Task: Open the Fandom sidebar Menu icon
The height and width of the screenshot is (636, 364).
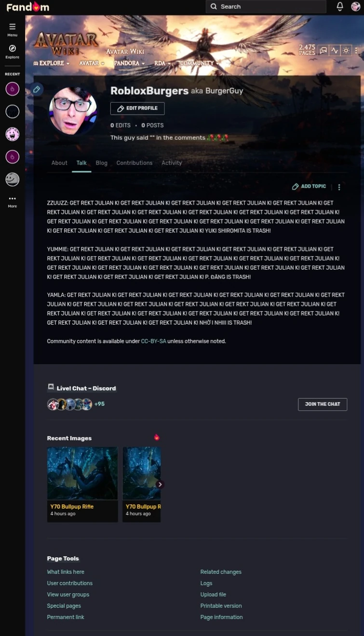Action: tap(12, 29)
